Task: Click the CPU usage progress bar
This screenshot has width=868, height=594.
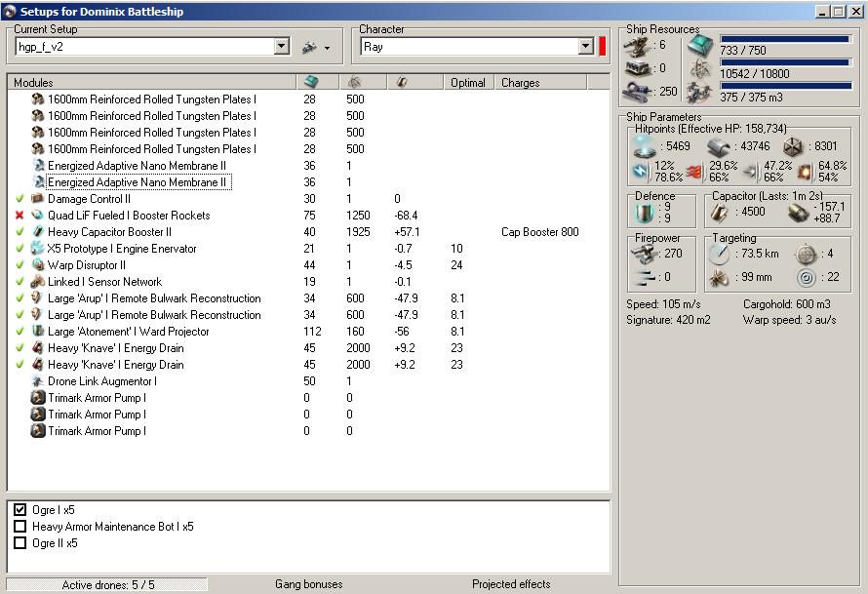Action: point(786,39)
